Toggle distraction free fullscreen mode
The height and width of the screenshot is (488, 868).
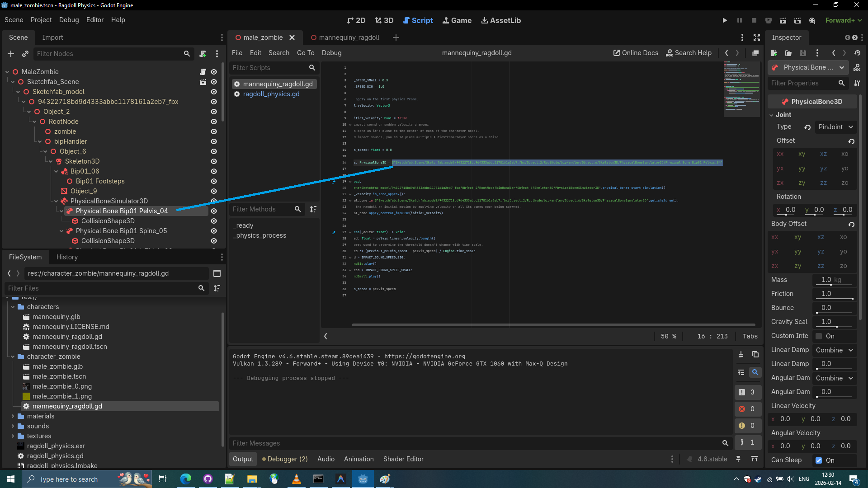click(x=757, y=38)
